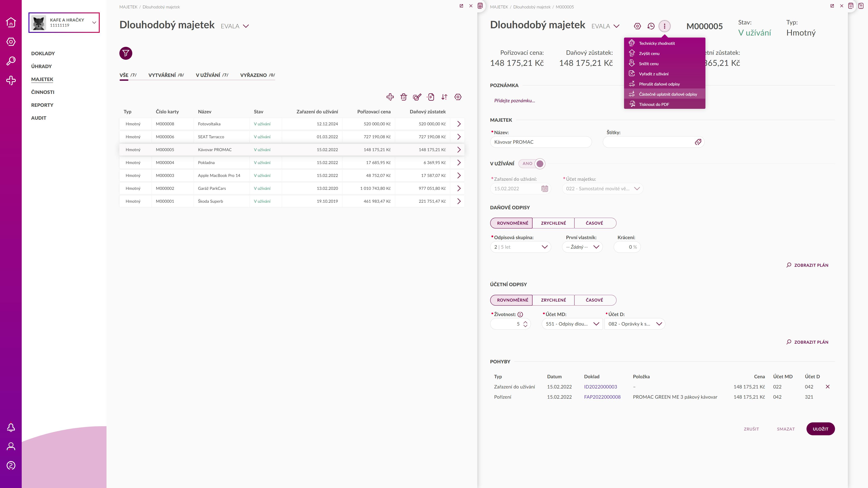868x488 pixels.
Task: Choose Technicky zhodnotit from menu
Action: tap(665, 43)
